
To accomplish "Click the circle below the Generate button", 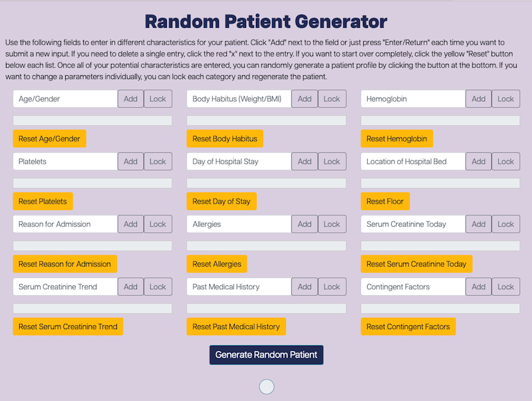I will pos(267,387).
